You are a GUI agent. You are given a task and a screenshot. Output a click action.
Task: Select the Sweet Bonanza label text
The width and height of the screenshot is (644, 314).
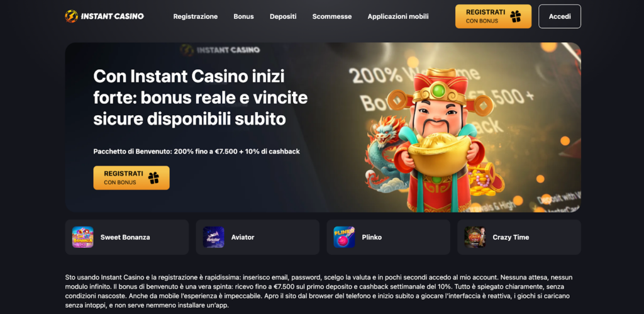[x=125, y=237]
